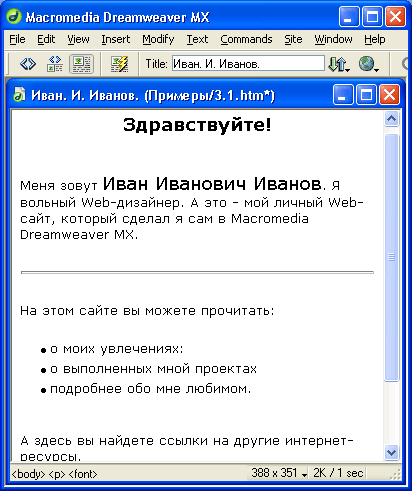Open the Modify menu
Viewport: 412px width, 491px height.
[x=158, y=39]
